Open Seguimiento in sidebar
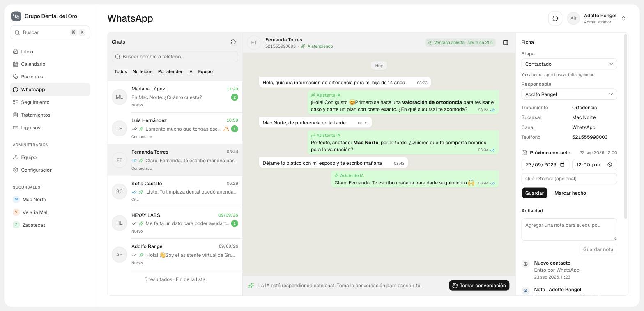 50,102
